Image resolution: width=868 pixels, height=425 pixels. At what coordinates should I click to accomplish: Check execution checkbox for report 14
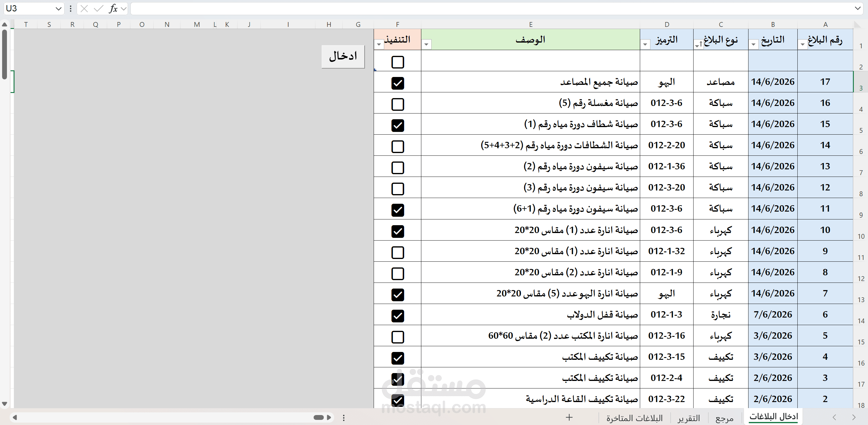click(397, 147)
